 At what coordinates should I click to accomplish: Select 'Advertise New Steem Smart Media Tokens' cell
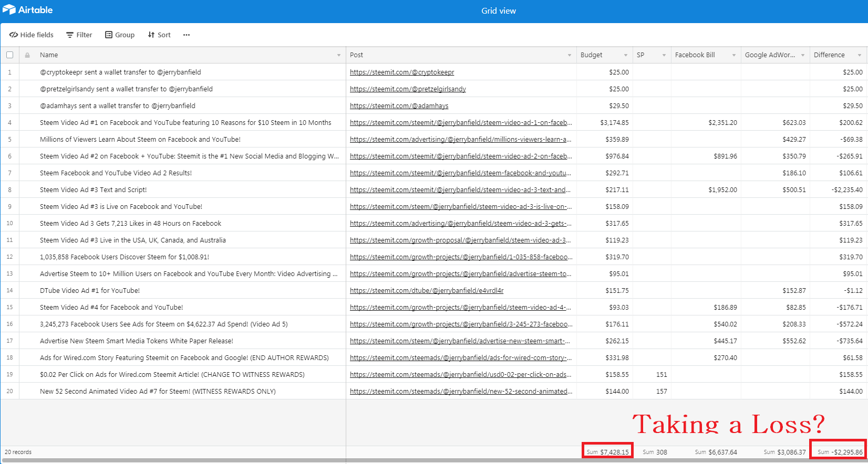point(182,341)
